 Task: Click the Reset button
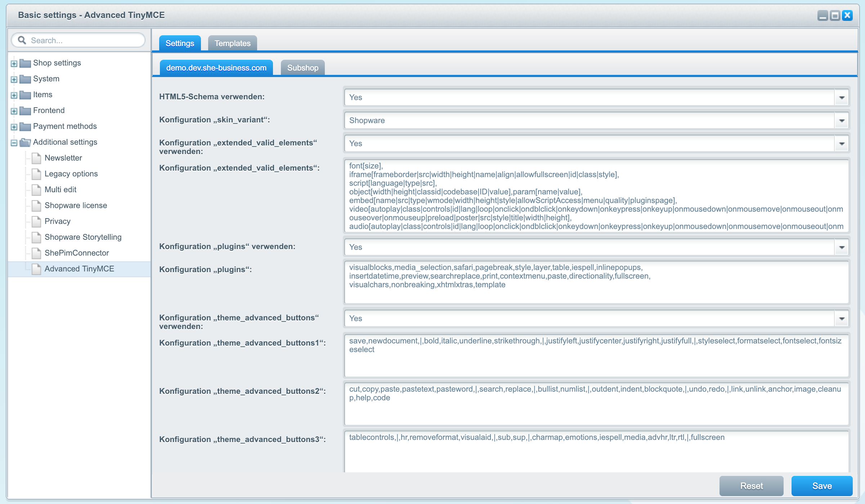pos(752,486)
